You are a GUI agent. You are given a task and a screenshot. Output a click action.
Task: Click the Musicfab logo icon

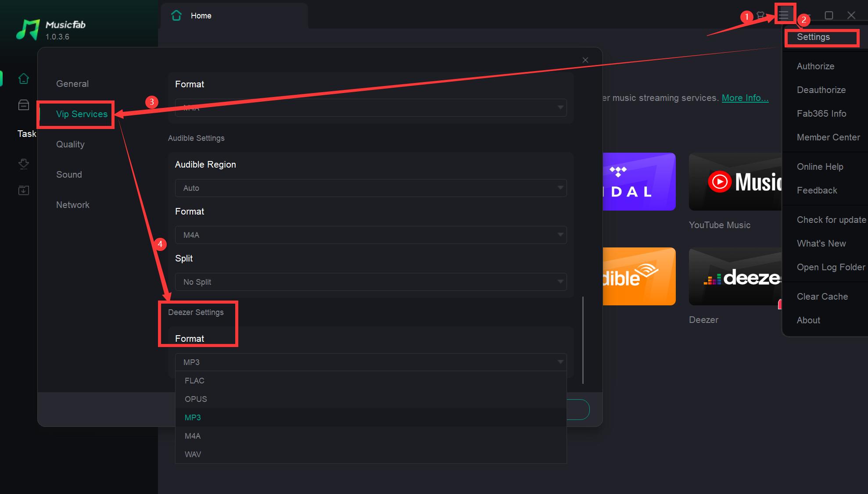click(28, 29)
